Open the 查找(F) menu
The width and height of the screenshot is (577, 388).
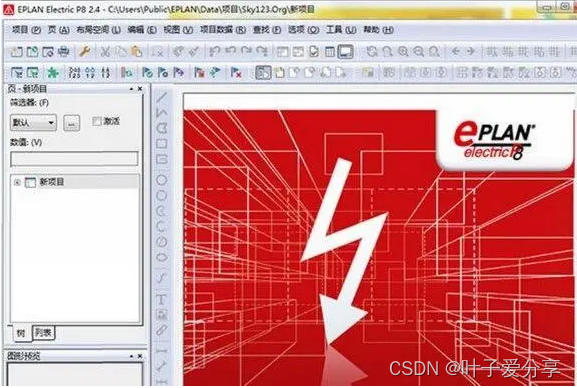point(267,30)
